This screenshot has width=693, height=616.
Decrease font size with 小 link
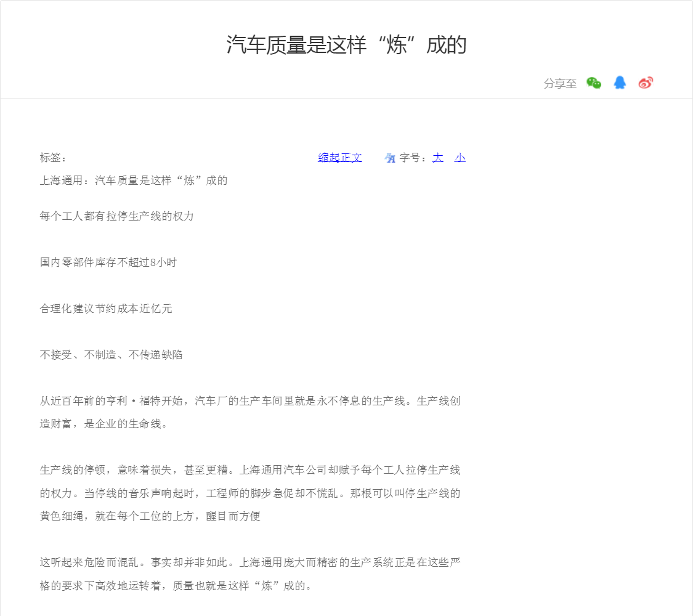[x=460, y=157]
